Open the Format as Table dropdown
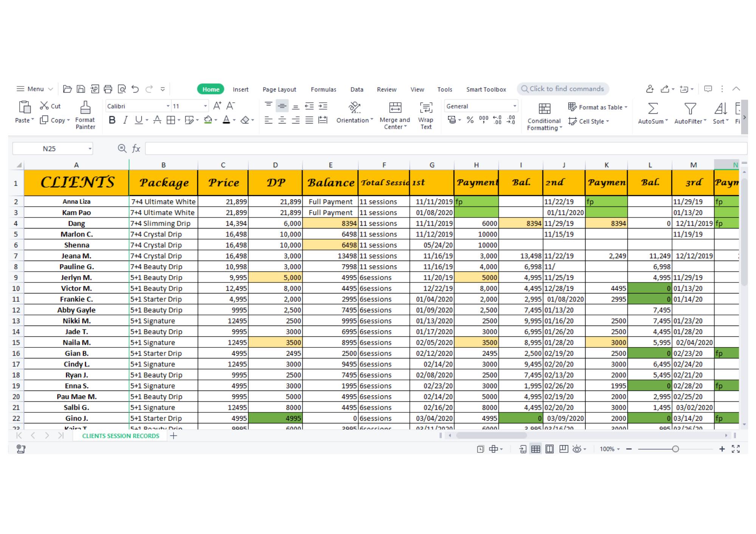The image size is (756, 534). coord(626,107)
